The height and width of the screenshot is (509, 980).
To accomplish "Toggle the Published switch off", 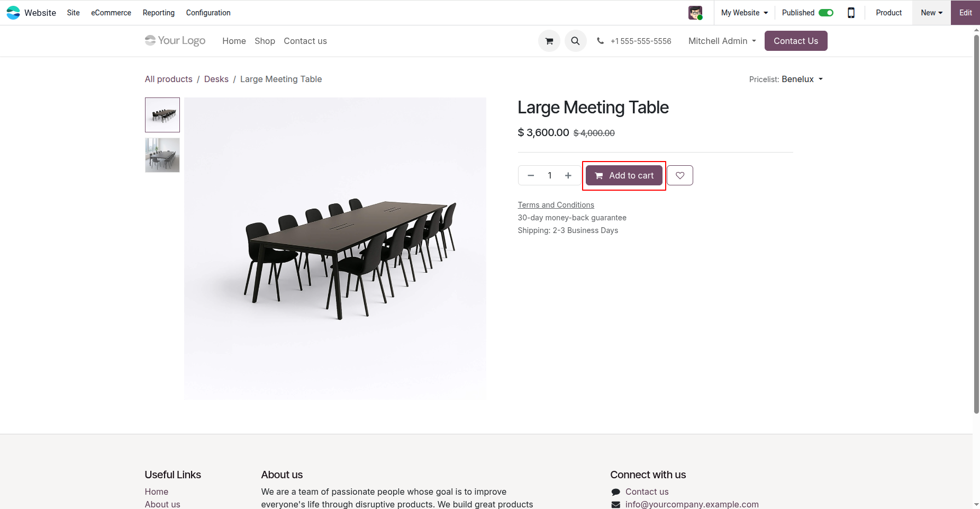I will (825, 12).
